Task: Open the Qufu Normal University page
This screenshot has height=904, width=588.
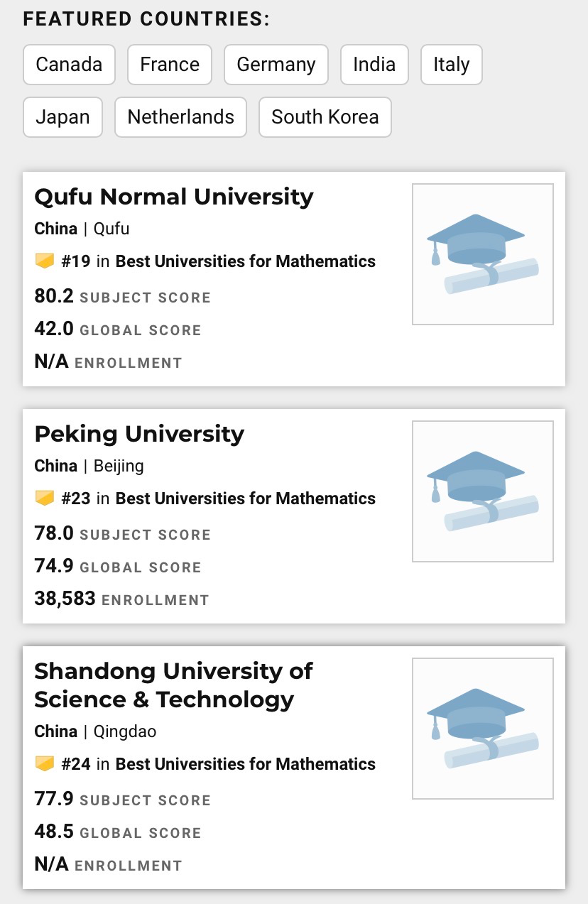Action: coord(173,197)
